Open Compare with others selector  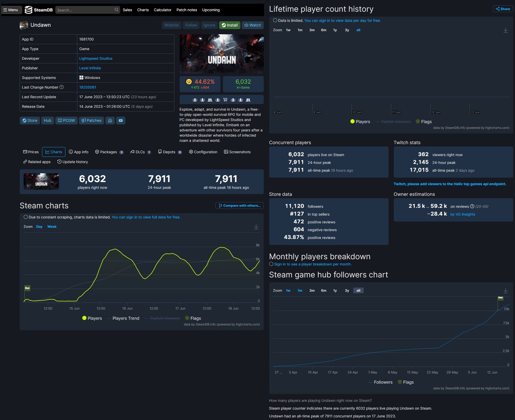[x=240, y=206]
